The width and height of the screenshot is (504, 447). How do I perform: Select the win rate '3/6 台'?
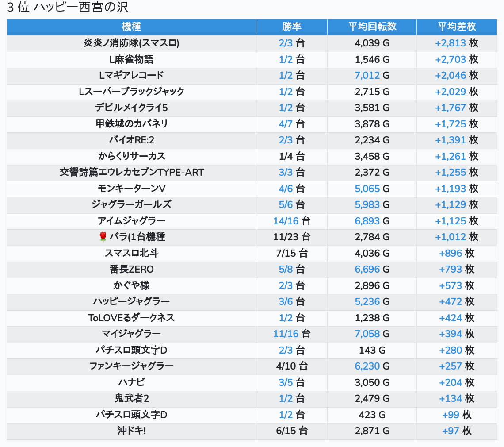[x=292, y=301]
